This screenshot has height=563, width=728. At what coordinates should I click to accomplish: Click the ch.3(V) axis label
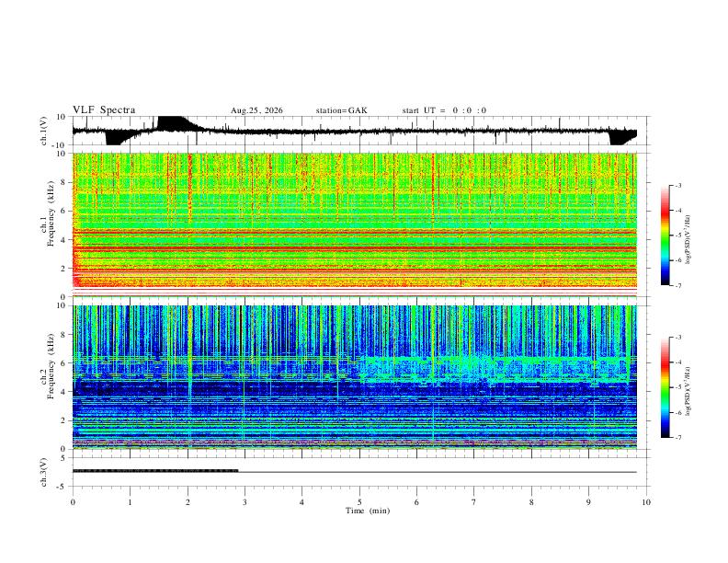pos(44,473)
